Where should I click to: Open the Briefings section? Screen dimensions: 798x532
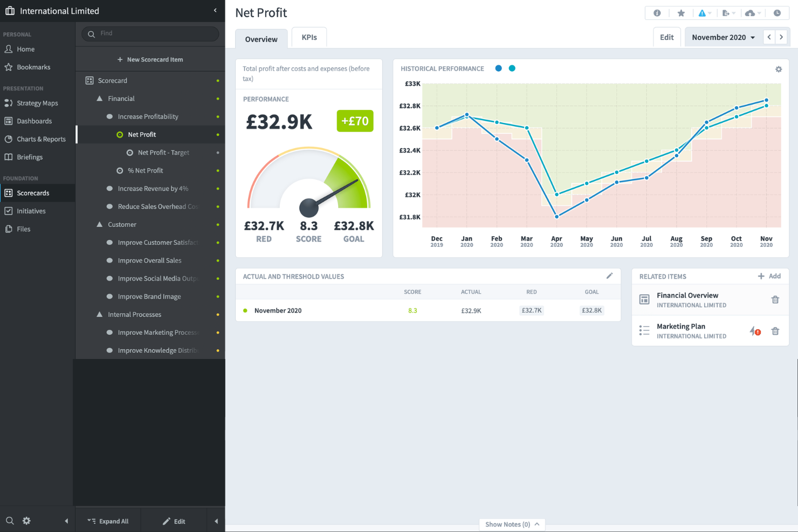point(30,157)
